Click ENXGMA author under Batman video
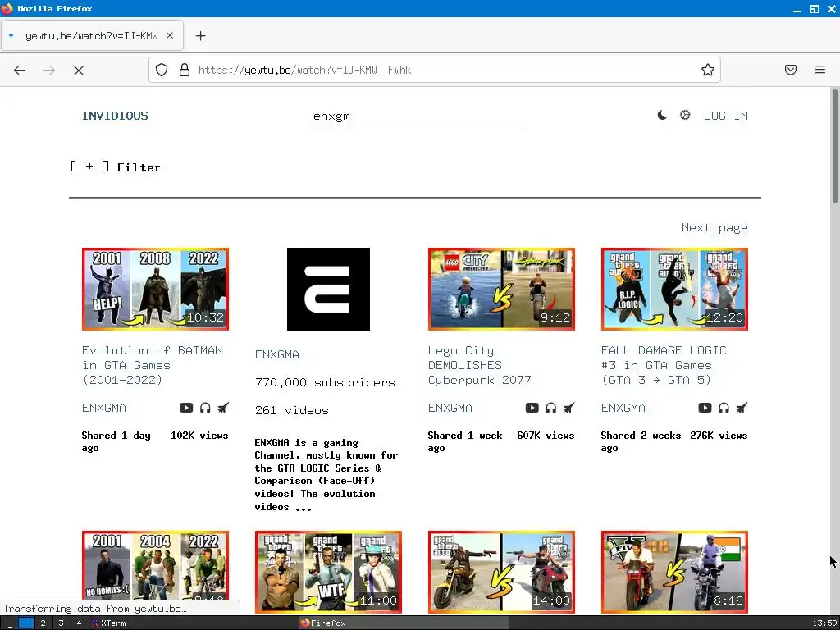Viewport: 840px width, 630px height. [x=104, y=408]
